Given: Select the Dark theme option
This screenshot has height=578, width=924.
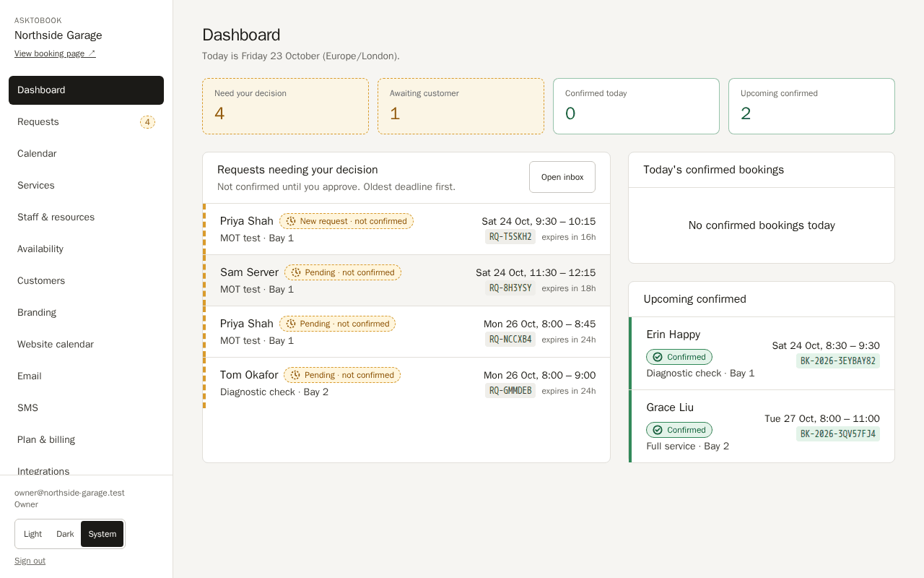Looking at the screenshot, I should point(65,534).
